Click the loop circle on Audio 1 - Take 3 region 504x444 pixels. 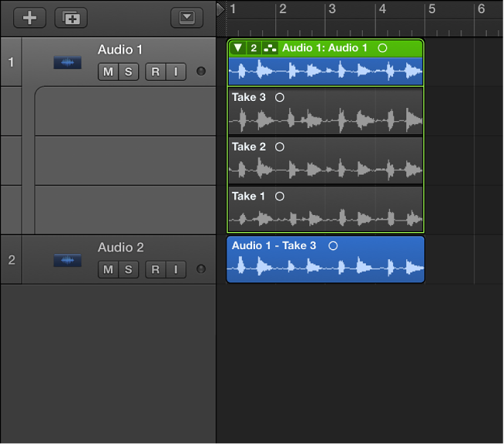[333, 246]
